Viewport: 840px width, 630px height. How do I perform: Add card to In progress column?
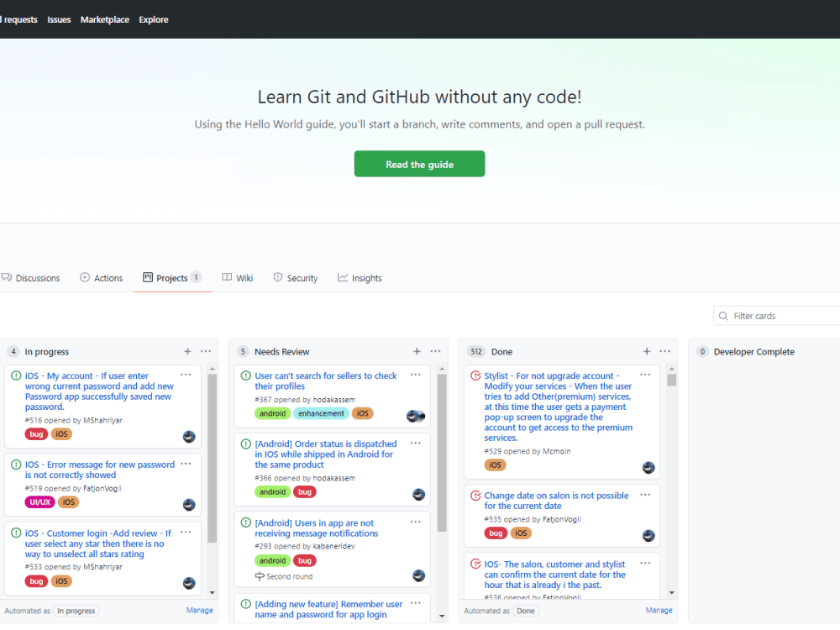pyautogui.click(x=187, y=351)
